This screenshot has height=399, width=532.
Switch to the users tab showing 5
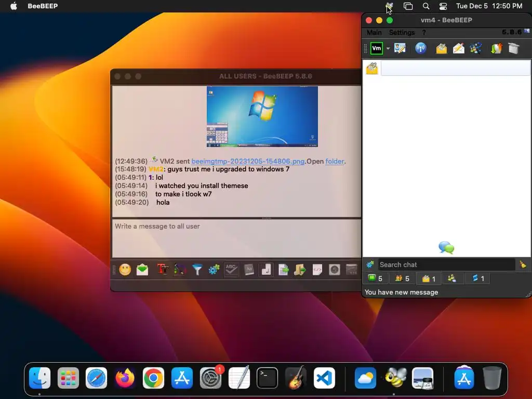402,278
